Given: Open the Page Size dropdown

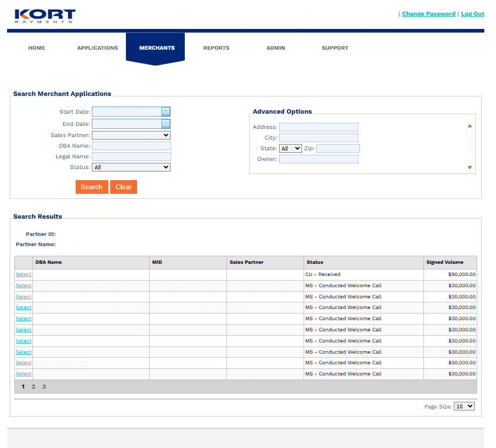Looking at the screenshot, I should point(464,406).
